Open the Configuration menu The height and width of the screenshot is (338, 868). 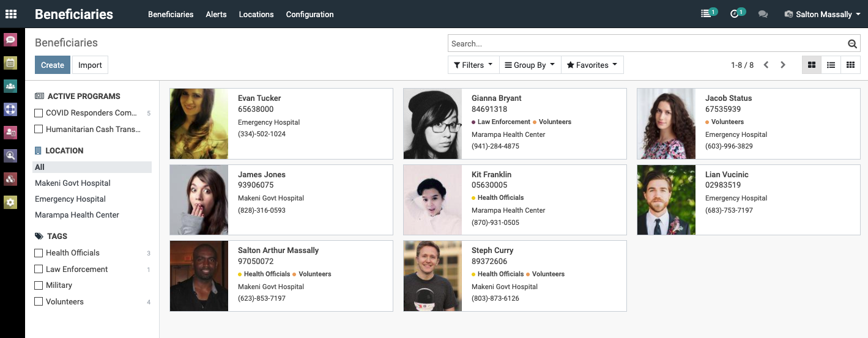tap(310, 14)
